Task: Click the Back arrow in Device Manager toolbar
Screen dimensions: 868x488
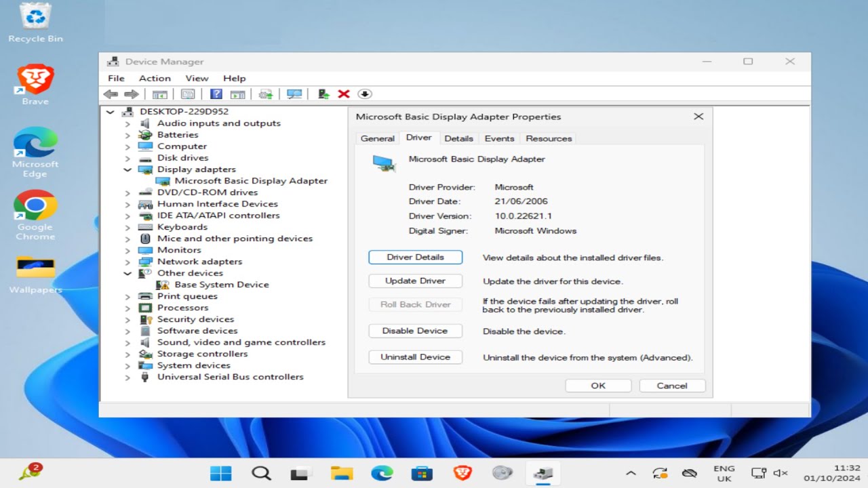Action: coord(111,94)
